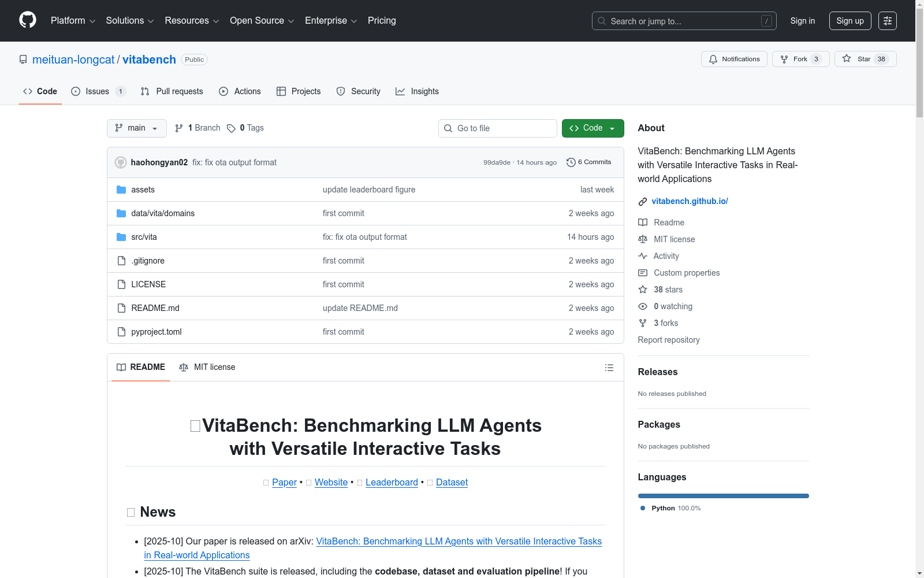The height and width of the screenshot is (578, 924).
Task: Open the Pull requests tab
Action: [x=172, y=91]
